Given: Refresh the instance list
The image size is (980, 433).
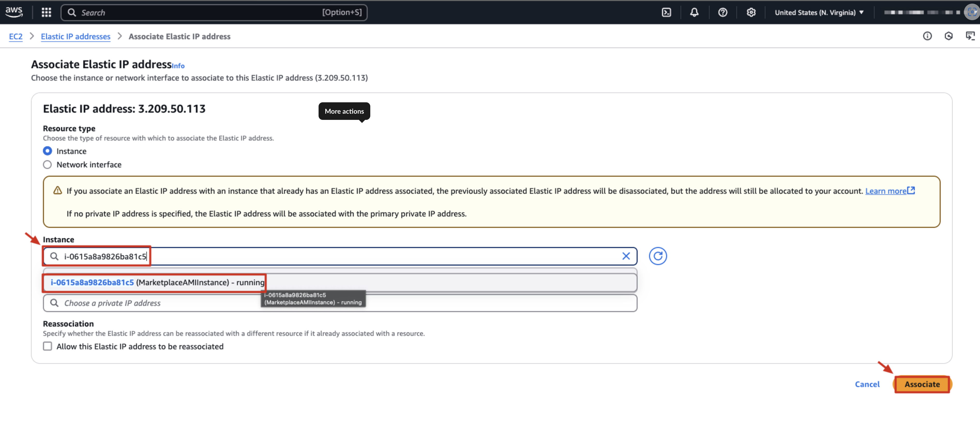Looking at the screenshot, I should pos(657,256).
